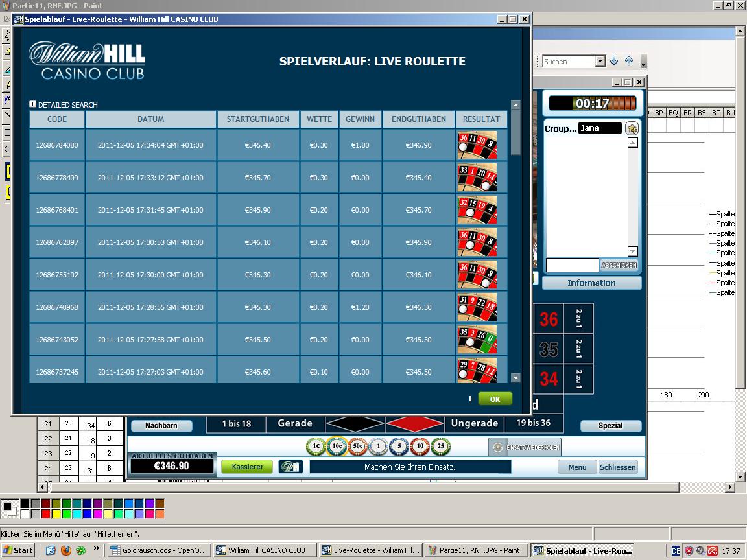The width and height of the screenshot is (747, 560).
Task: Expand hidden quick launch icons chevron
Action: point(96,548)
